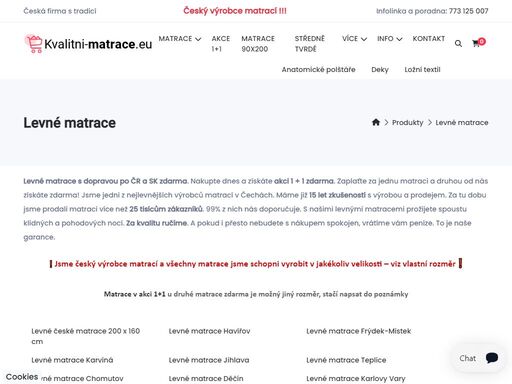Expand the INFO dropdown menu

(390, 39)
